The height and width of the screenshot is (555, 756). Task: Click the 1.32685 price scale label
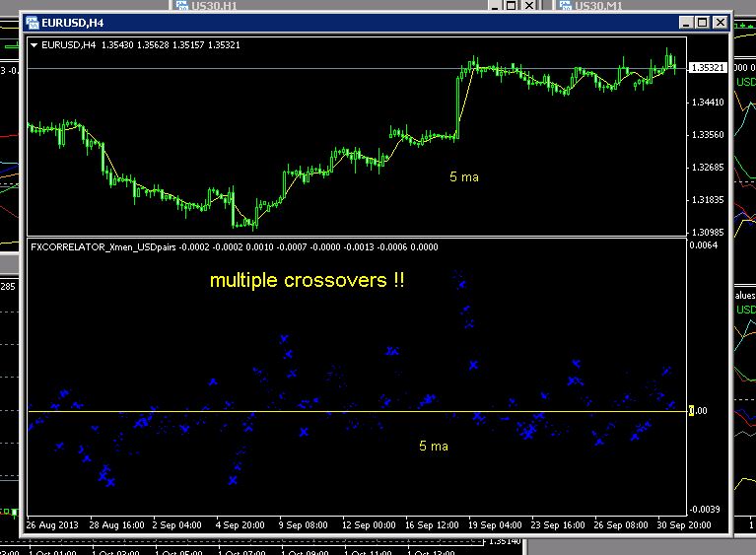point(708,168)
